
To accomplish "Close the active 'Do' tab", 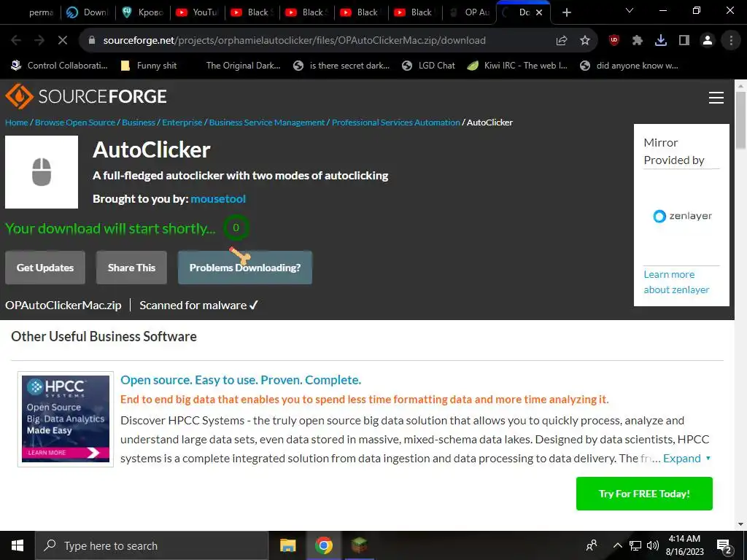I will (539, 12).
